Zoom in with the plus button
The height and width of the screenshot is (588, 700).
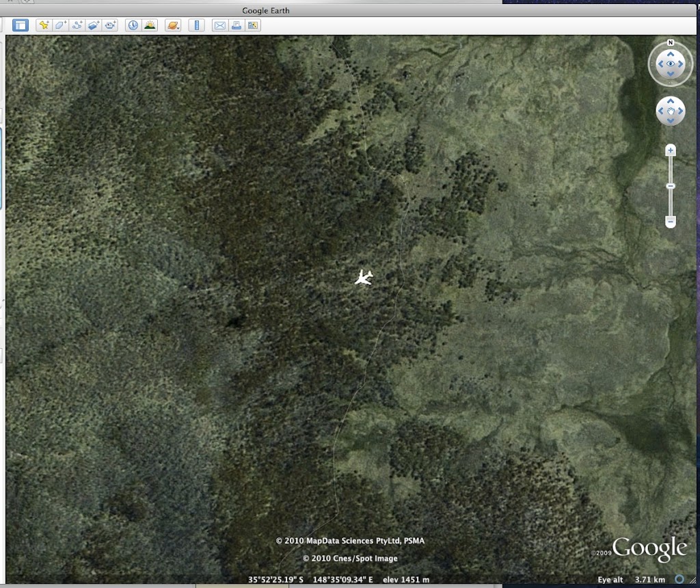point(670,150)
